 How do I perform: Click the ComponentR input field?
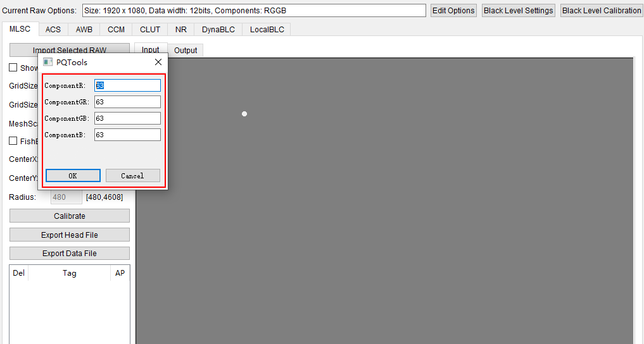click(x=127, y=85)
